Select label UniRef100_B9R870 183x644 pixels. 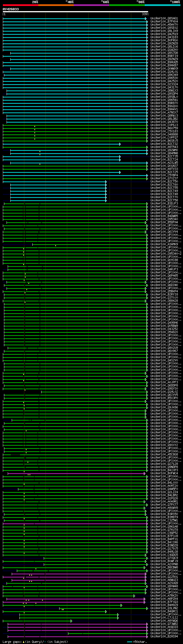(164, 103)
